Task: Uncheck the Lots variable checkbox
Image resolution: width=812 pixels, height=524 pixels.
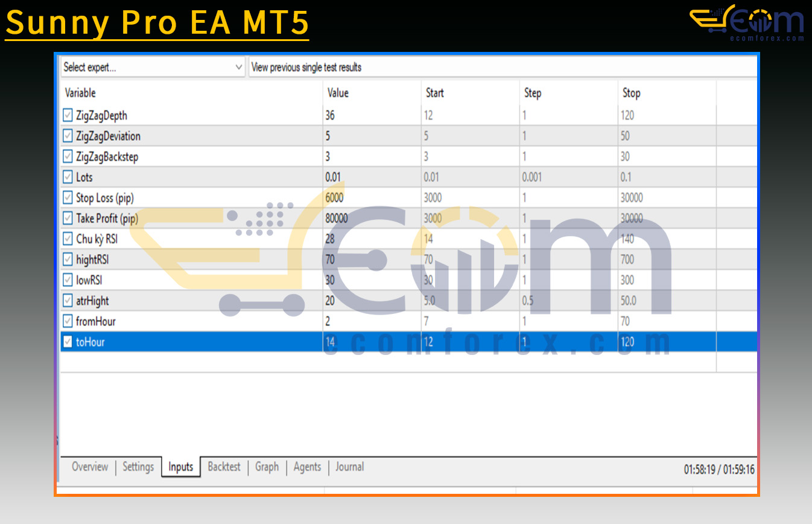Action: pyautogui.click(x=68, y=177)
